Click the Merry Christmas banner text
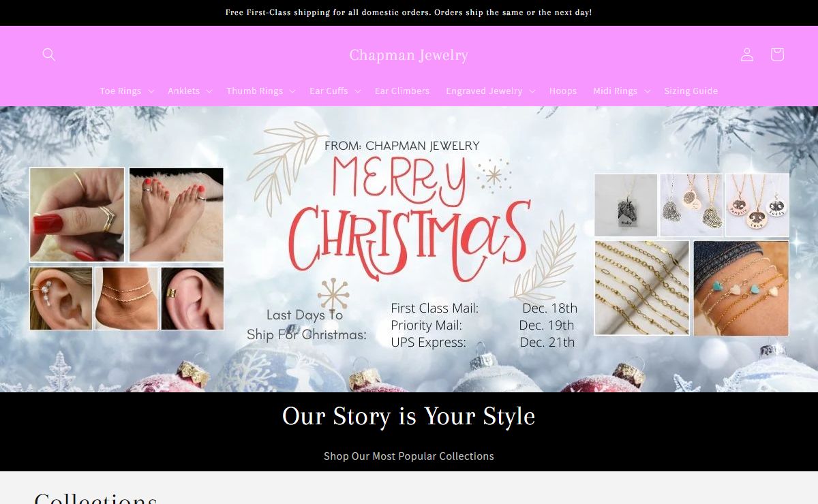The width and height of the screenshot is (818, 504). click(409, 219)
